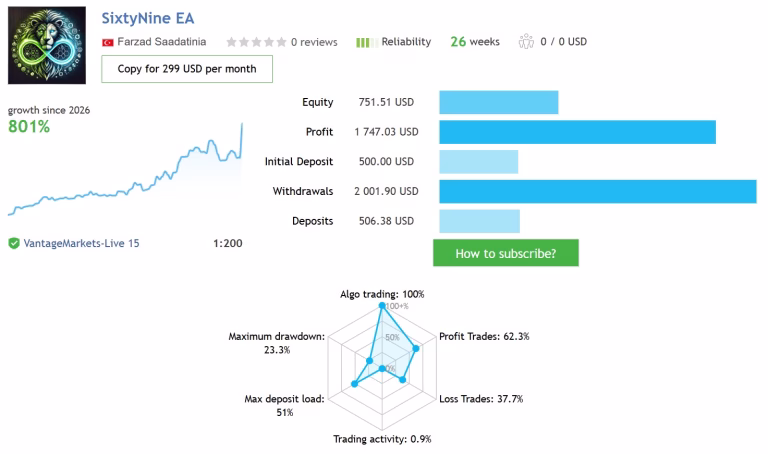768x454 pixels.
Task: Click the Turkish flag icon
Action: 108,43
